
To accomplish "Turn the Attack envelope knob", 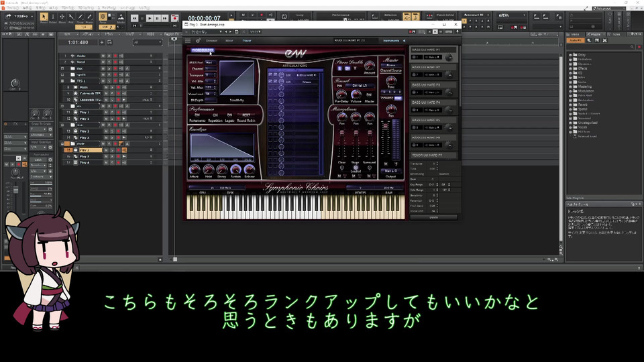I will click(194, 169).
